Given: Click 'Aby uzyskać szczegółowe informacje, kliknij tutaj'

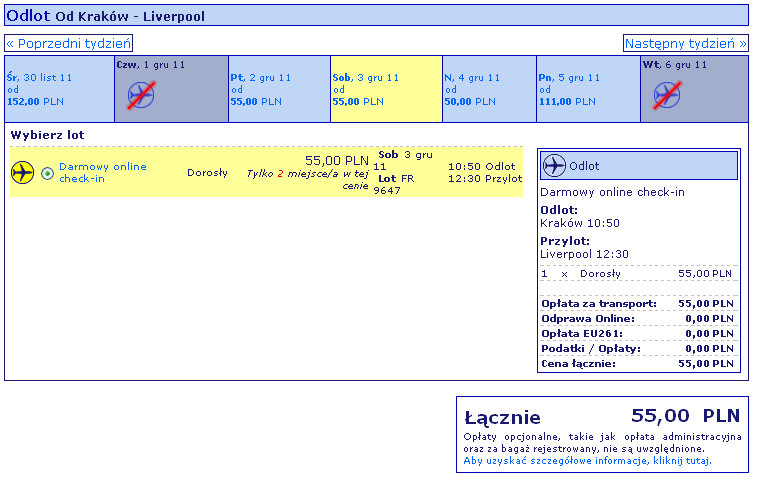Looking at the screenshot, I should click(x=587, y=461).
